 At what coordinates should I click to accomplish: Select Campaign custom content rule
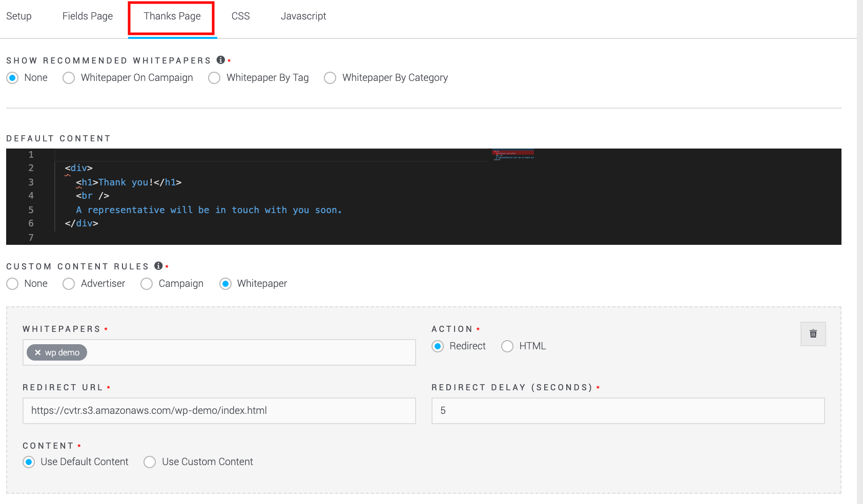click(147, 284)
